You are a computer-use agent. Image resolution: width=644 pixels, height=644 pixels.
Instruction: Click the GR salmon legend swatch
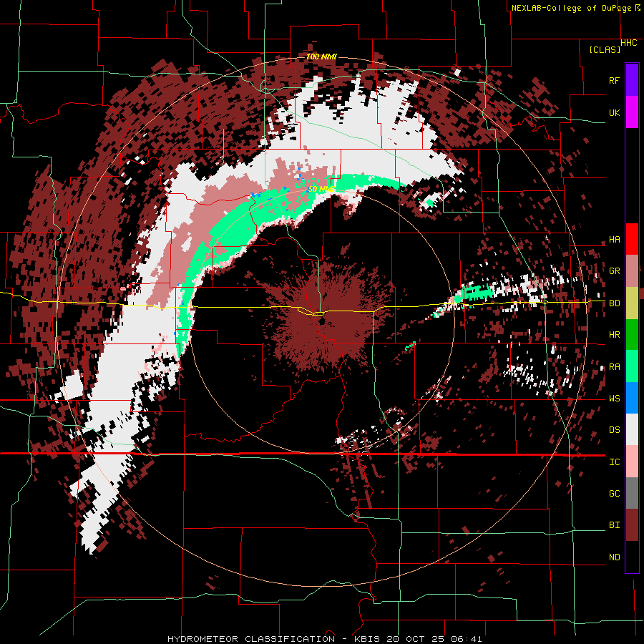632,271
